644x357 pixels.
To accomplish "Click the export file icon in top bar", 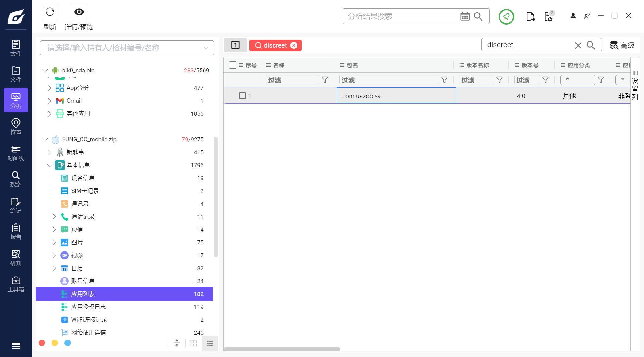I will pyautogui.click(x=530, y=17).
